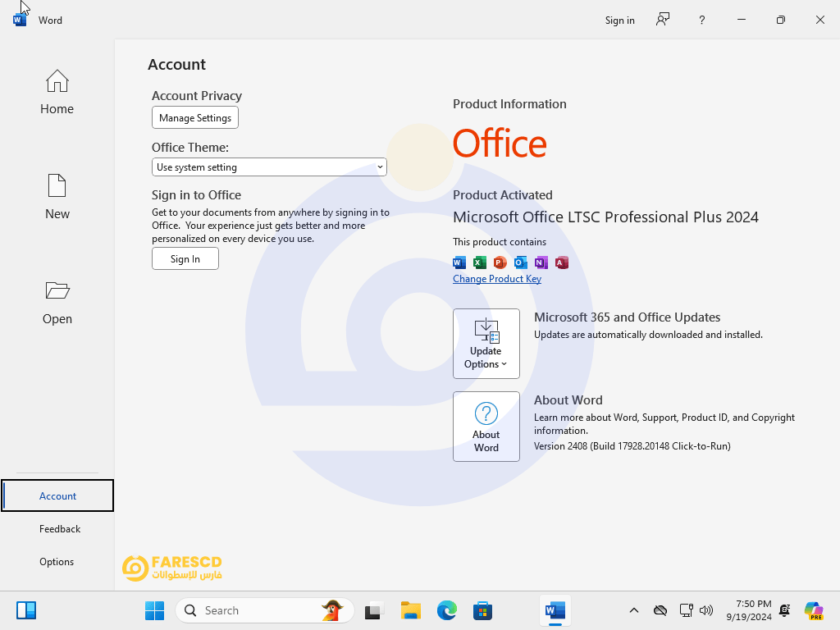Open the Feedback tab in sidebar
840x630 pixels.
pyautogui.click(x=59, y=529)
